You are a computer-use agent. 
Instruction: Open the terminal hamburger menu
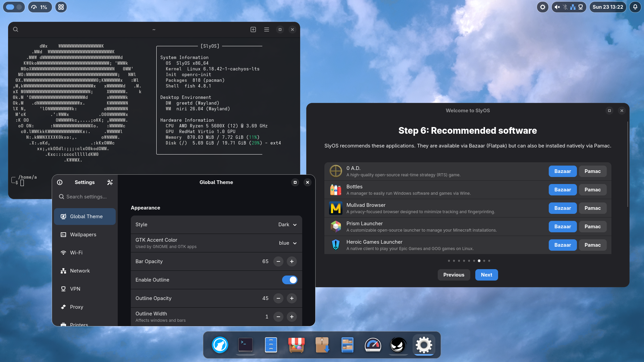pyautogui.click(x=267, y=29)
